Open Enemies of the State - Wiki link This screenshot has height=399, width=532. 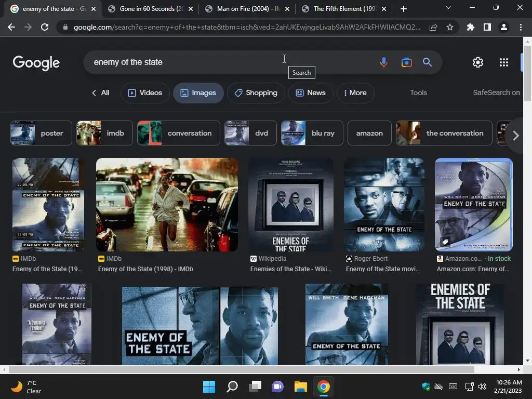click(291, 269)
